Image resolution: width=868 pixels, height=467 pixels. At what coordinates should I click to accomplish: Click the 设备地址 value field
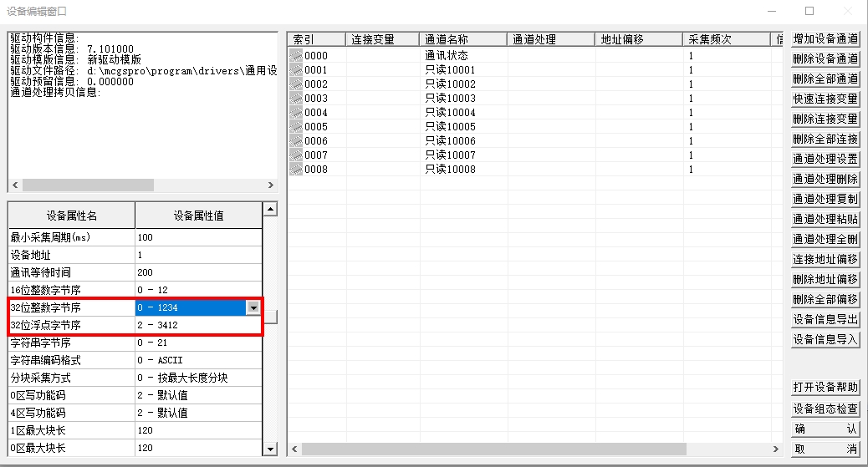pos(198,255)
